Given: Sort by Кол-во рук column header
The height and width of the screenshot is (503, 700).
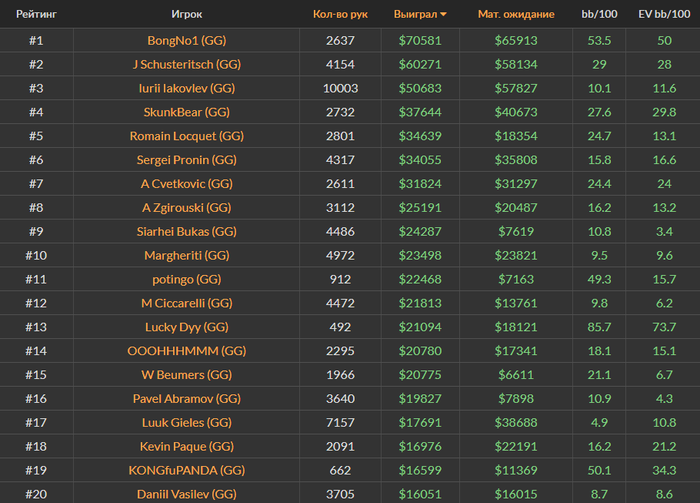Looking at the screenshot, I should (x=340, y=15).
